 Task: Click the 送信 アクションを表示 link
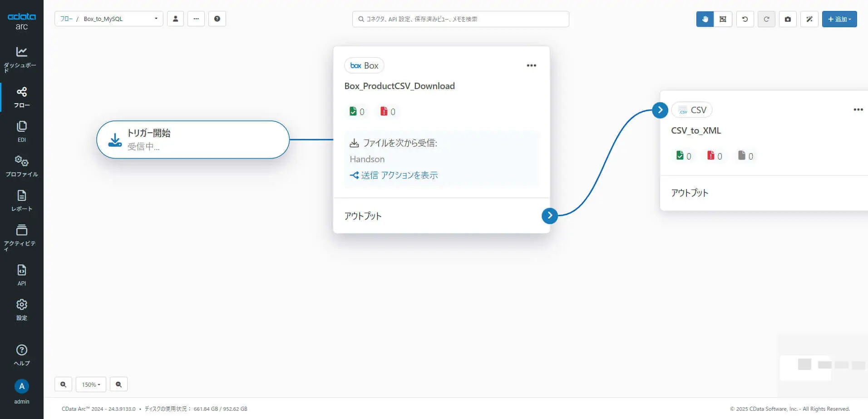[x=394, y=175]
